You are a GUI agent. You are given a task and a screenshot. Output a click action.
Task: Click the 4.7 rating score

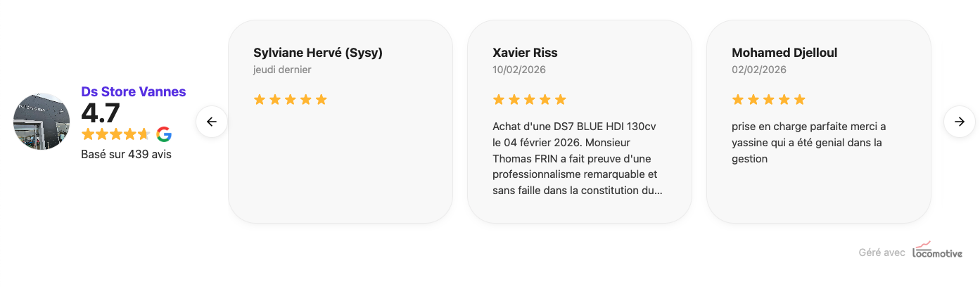[101, 113]
